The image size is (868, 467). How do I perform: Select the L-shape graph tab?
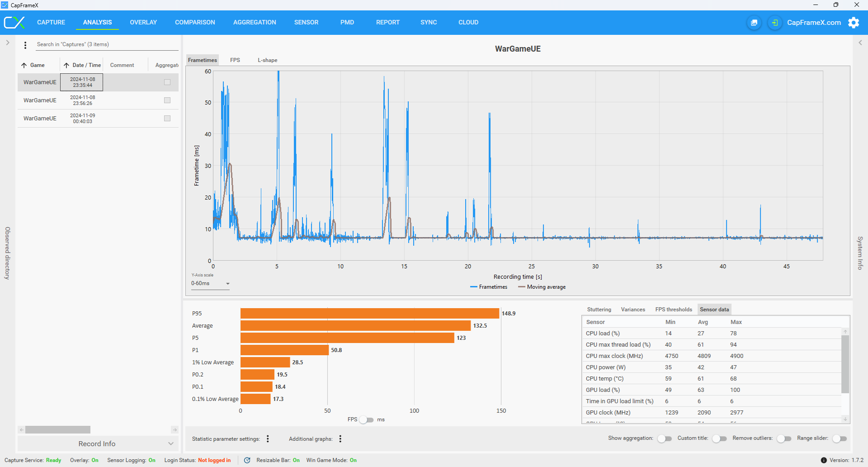click(268, 60)
